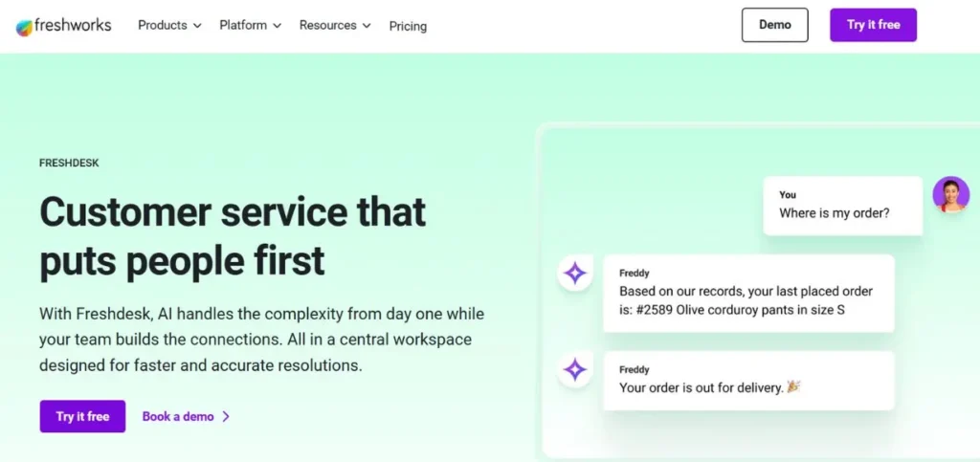Click the Freddy sparkle icon beside order details
This screenshot has width=980, height=462.
point(574,273)
